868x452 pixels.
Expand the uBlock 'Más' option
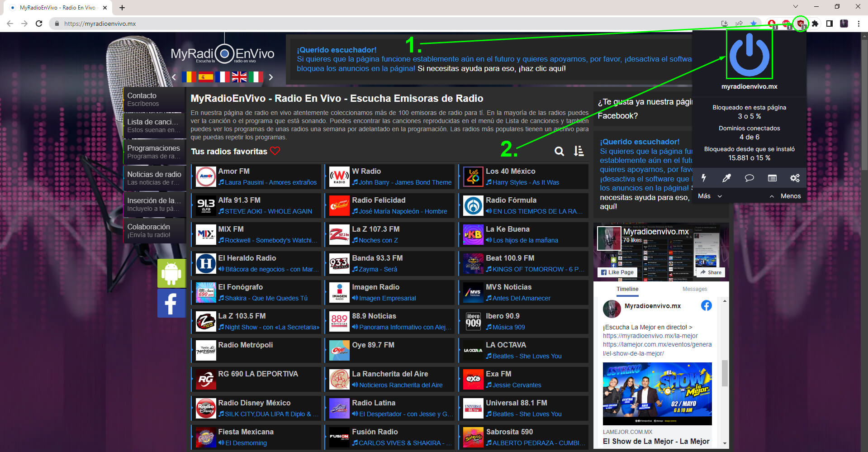click(710, 196)
